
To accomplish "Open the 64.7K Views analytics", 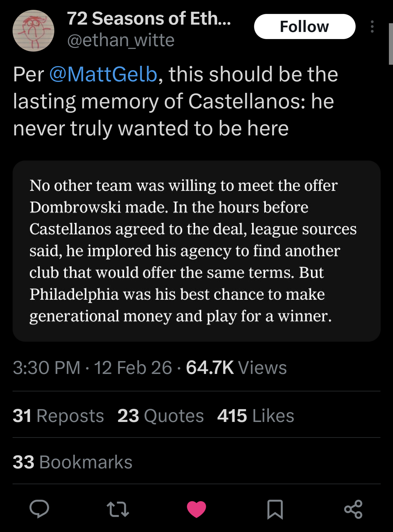I will [236, 368].
